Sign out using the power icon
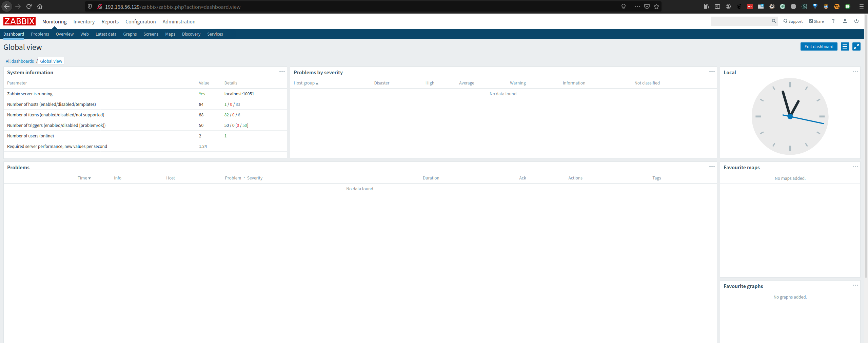Image resolution: width=868 pixels, height=343 pixels. (856, 21)
